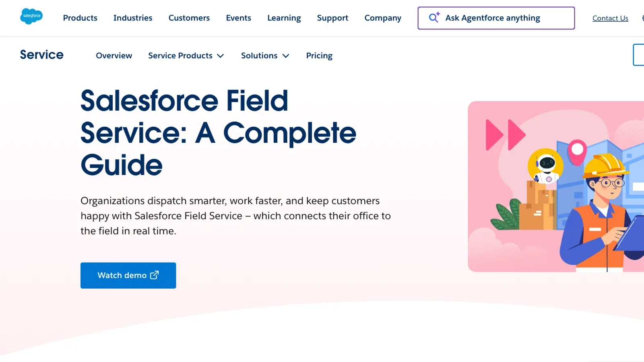Open the Products menu
Screen dimensions: 644x362
coord(80,18)
